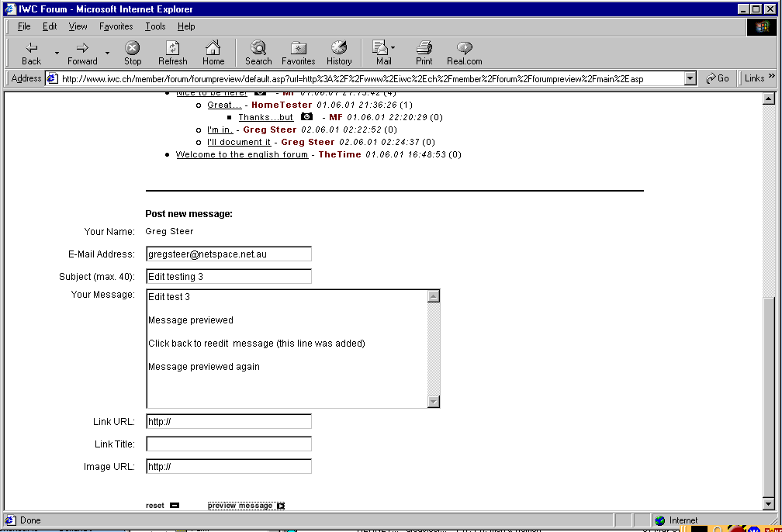782x532 pixels.
Task: Open the address bar dropdown list
Action: [690, 78]
